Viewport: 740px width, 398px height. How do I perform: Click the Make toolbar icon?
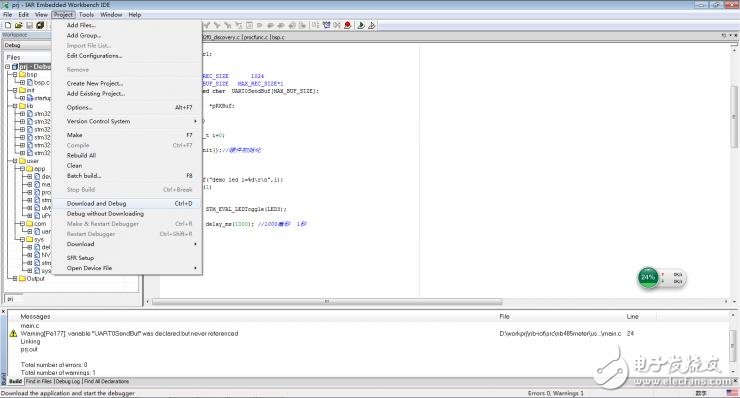(327, 25)
